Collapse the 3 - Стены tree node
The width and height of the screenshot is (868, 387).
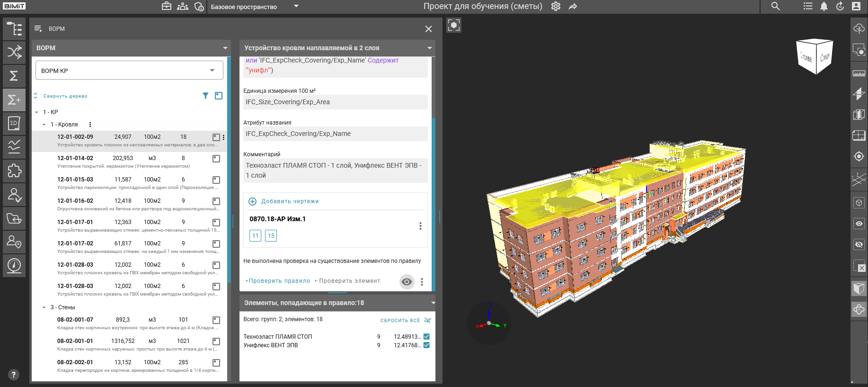(44, 307)
